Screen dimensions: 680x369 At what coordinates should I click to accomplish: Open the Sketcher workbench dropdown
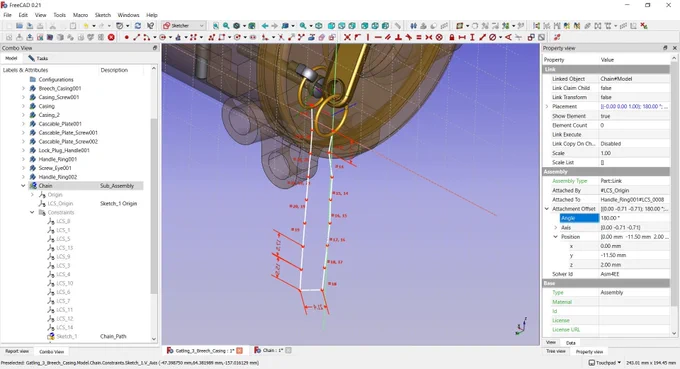click(x=183, y=26)
